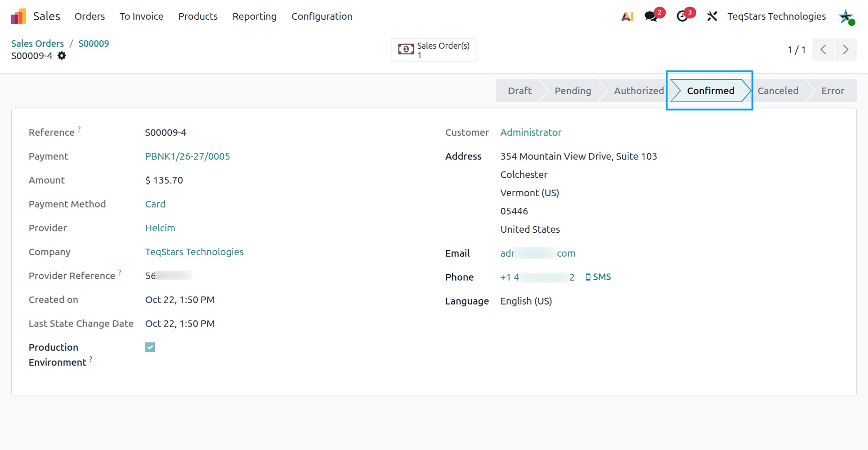Click the customer phone number link
This screenshot has height=450, width=868.
click(537, 277)
